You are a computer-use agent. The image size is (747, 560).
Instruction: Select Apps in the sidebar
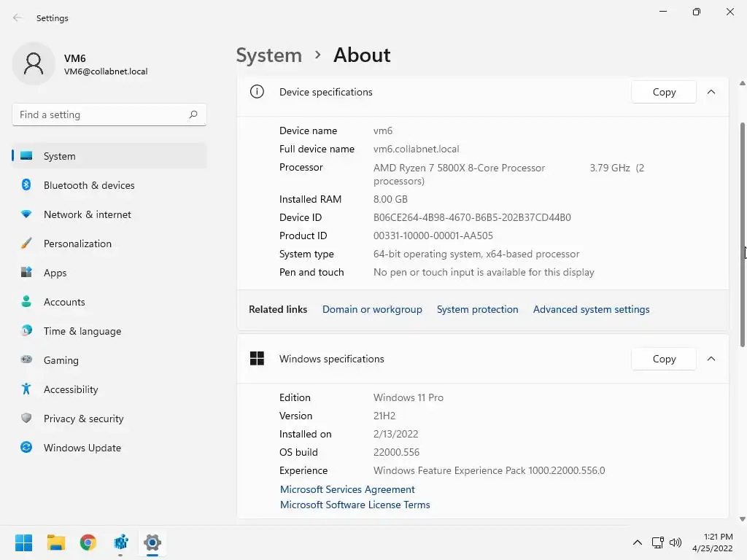point(109,273)
